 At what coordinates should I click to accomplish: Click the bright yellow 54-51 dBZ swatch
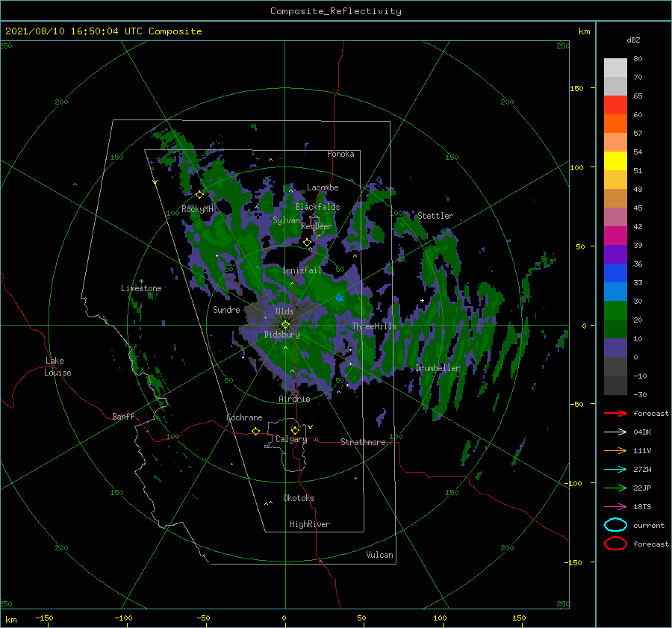click(615, 161)
